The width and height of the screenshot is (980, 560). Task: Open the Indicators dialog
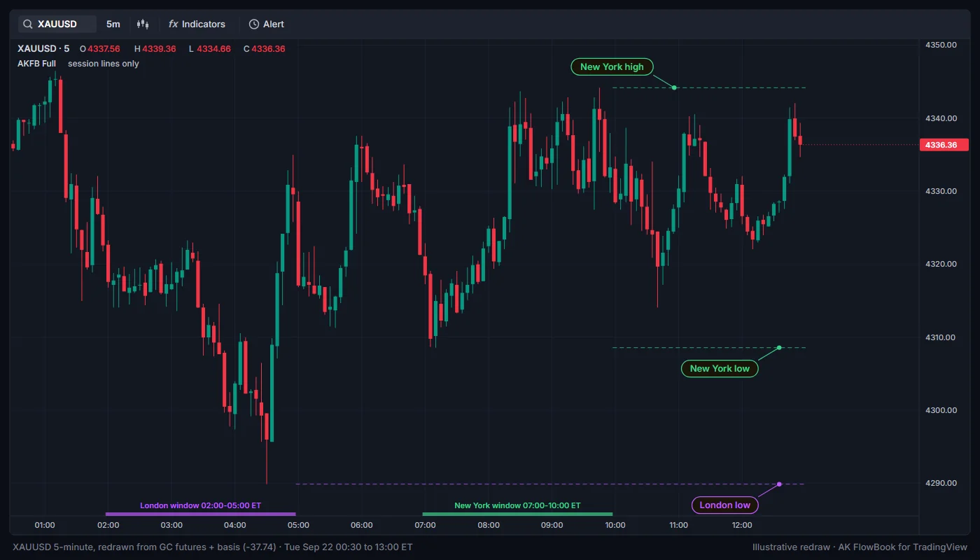(x=197, y=24)
